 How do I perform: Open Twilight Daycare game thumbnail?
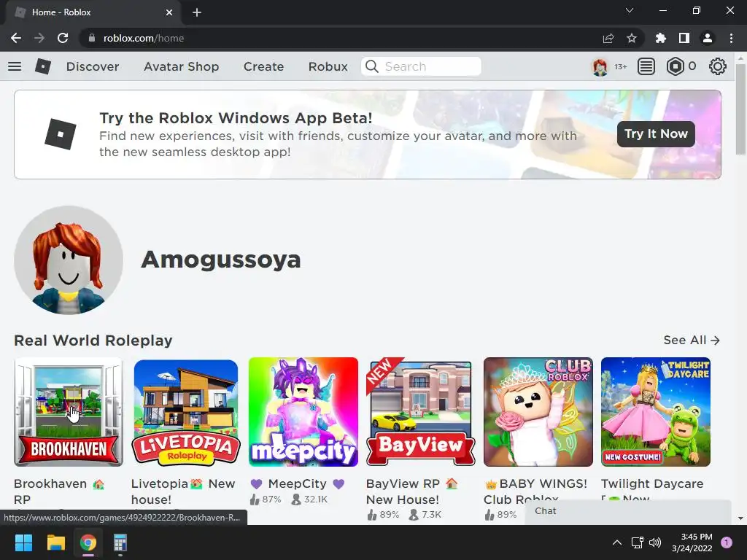[656, 412]
